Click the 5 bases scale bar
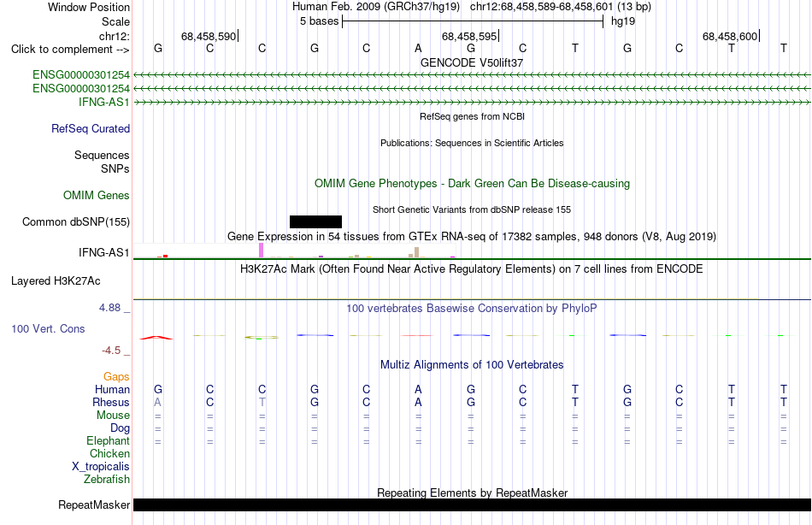 click(473, 21)
